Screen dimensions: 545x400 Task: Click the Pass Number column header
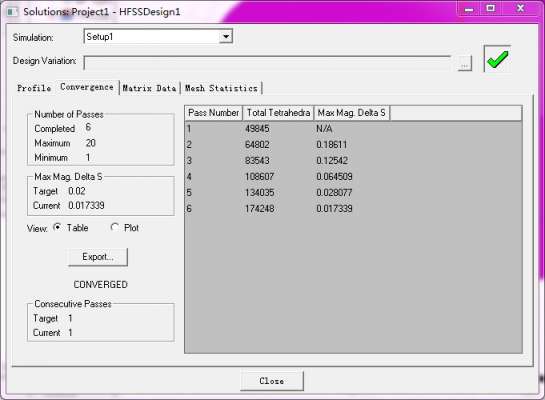[x=213, y=113]
